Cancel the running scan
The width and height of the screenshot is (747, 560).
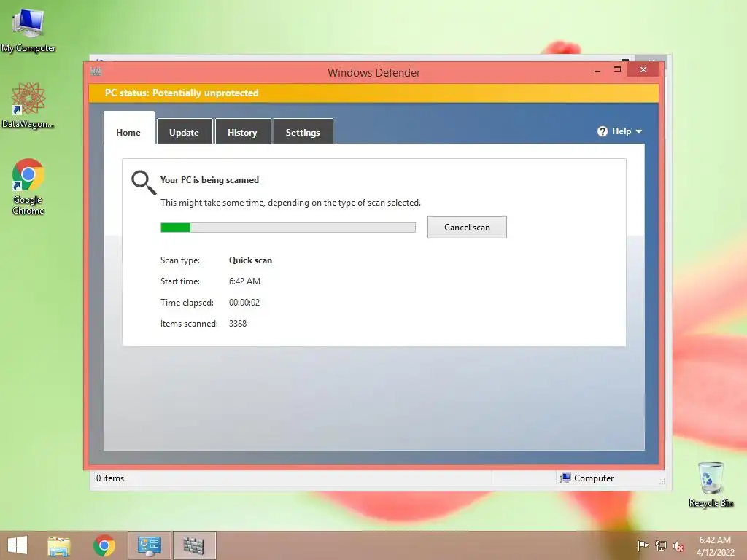click(x=467, y=227)
